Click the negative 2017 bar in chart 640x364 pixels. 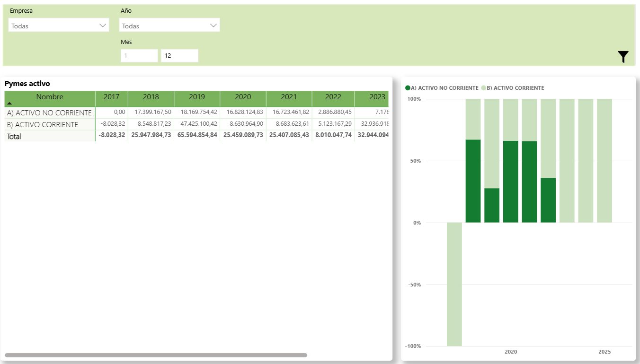pos(454,284)
